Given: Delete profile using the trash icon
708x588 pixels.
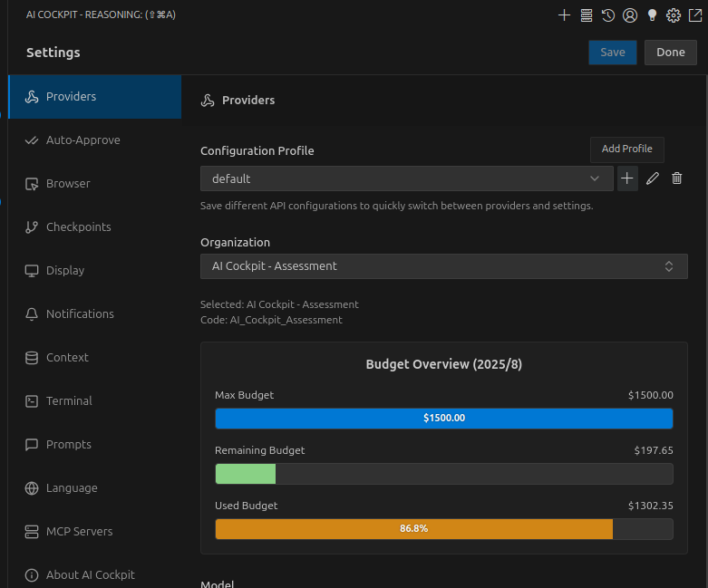Looking at the screenshot, I should [x=676, y=178].
